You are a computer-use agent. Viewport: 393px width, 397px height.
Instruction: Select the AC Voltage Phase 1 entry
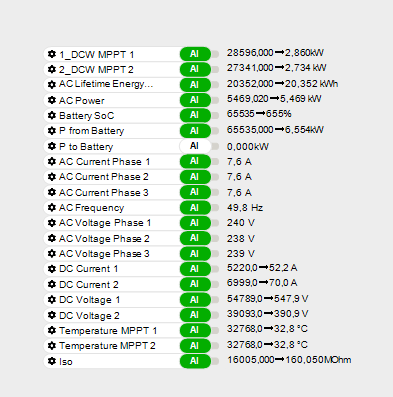105,223
